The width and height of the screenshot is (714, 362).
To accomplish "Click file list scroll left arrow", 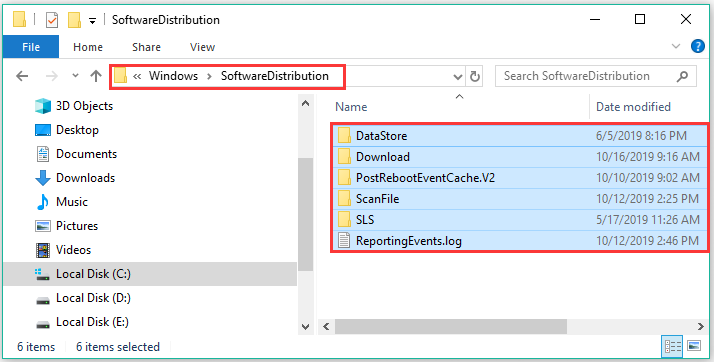I will [326, 326].
